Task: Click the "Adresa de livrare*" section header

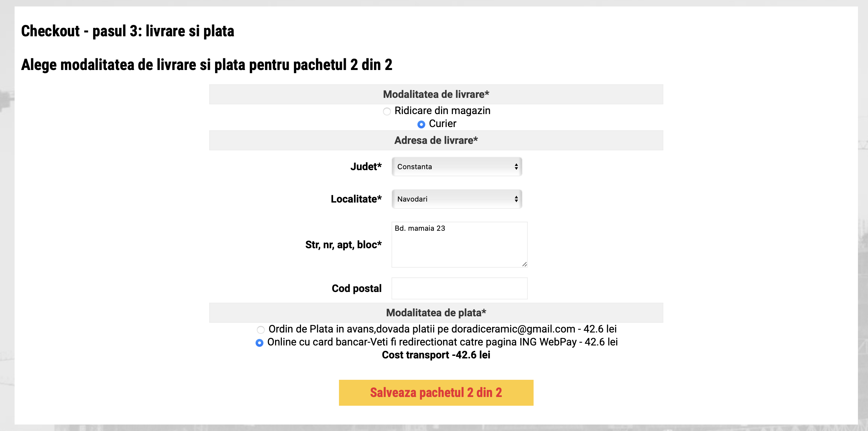Action: [436, 140]
